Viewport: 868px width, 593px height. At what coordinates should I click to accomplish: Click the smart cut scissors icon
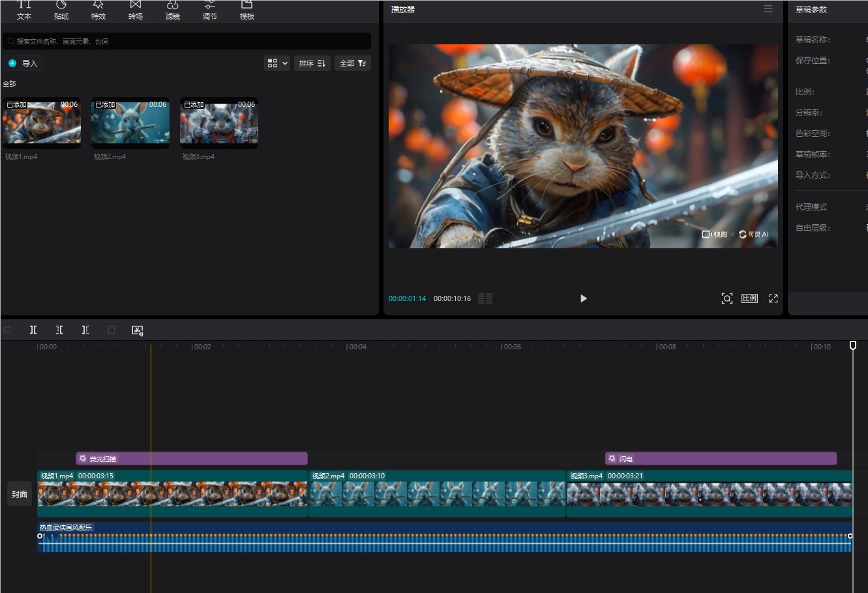click(x=138, y=330)
